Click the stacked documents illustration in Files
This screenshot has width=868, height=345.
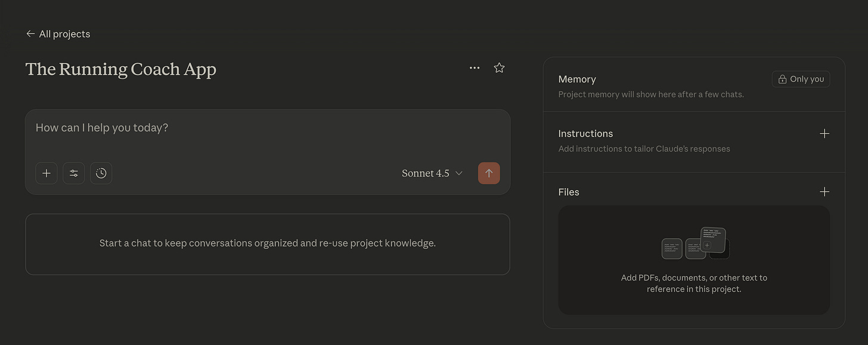click(x=696, y=243)
